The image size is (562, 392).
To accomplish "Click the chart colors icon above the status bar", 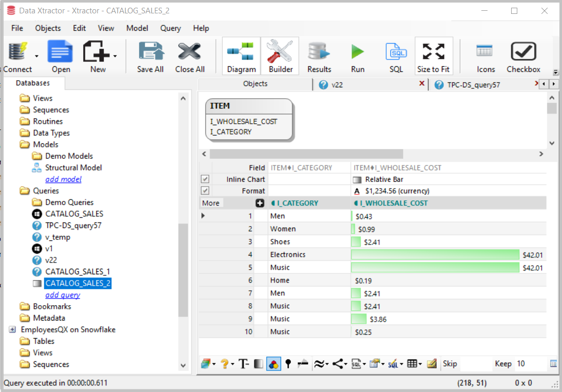I will coord(274,363).
